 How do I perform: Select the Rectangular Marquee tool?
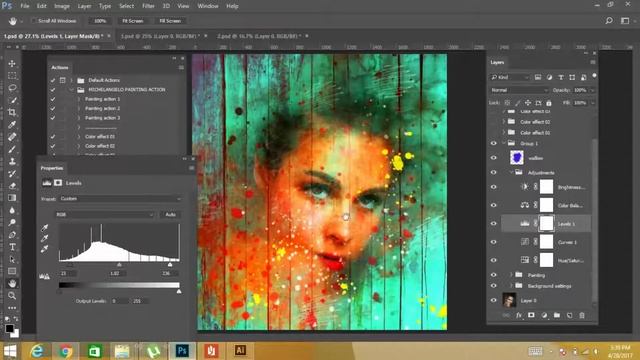[12, 76]
